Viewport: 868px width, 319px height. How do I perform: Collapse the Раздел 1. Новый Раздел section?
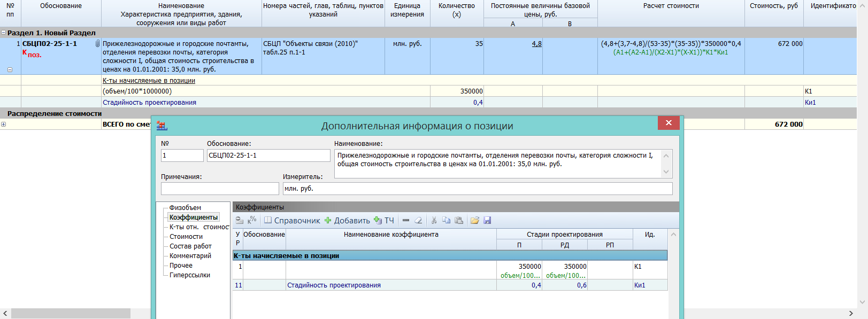4,33
